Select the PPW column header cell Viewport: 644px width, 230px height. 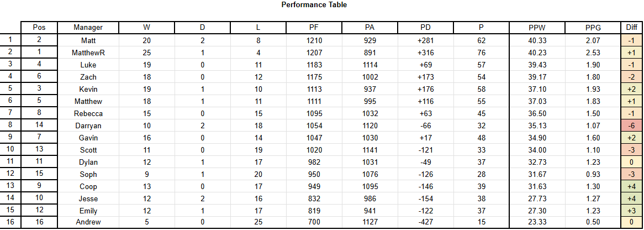coord(537,28)
